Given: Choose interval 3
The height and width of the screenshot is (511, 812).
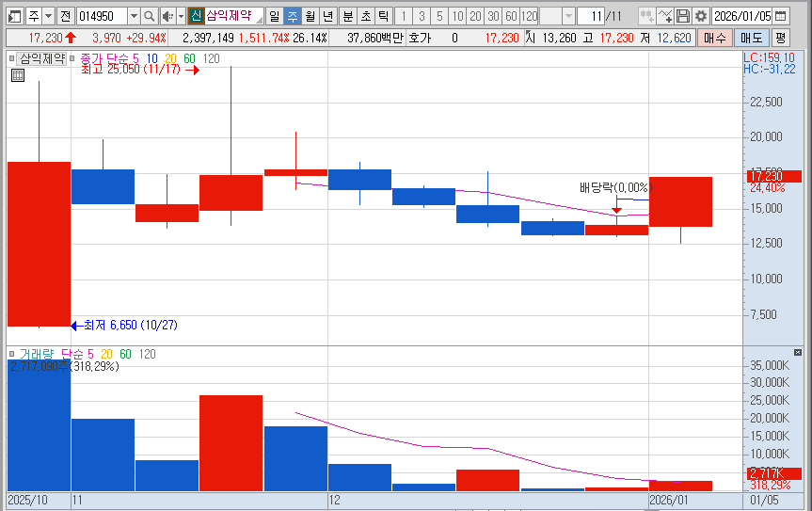Looking at the screenshot, I should tap(422, 17).
